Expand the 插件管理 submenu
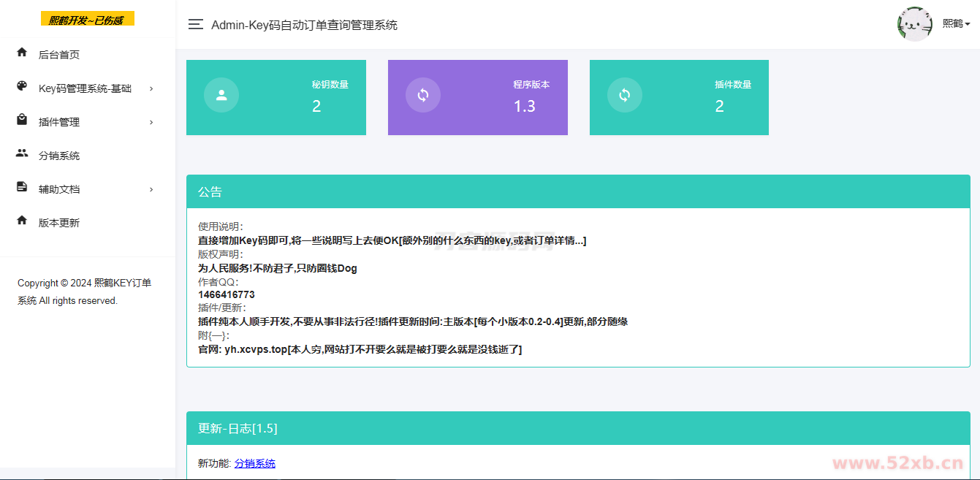The image size is (980, 480). click(x=151, y=121)
